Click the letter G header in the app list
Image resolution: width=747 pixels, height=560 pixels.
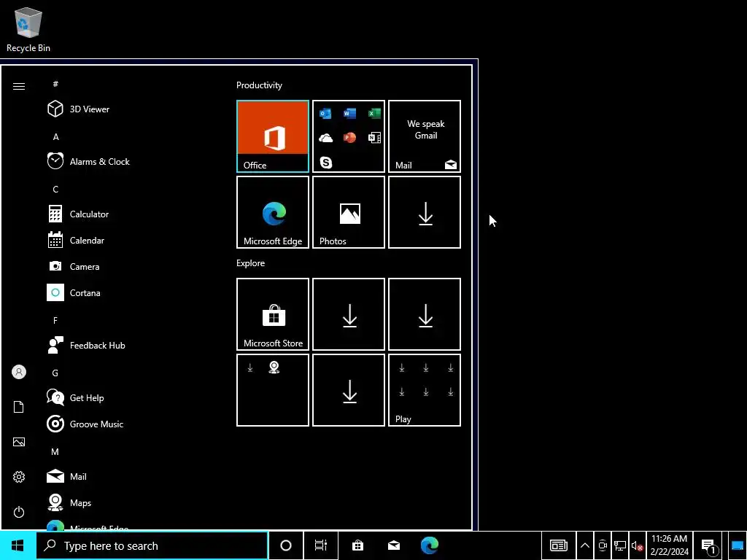tap(55, 373)
